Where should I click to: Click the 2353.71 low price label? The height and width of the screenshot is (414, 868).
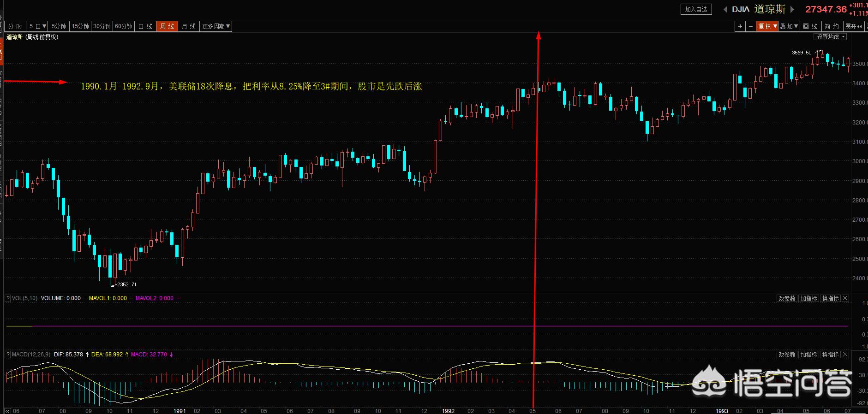(x=127, y=284)
